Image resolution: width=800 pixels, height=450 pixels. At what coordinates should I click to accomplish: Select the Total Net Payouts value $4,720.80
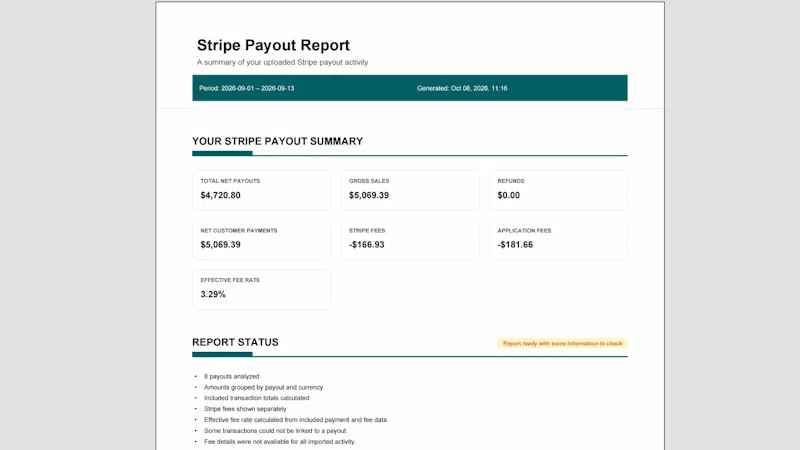coord(220,195)
